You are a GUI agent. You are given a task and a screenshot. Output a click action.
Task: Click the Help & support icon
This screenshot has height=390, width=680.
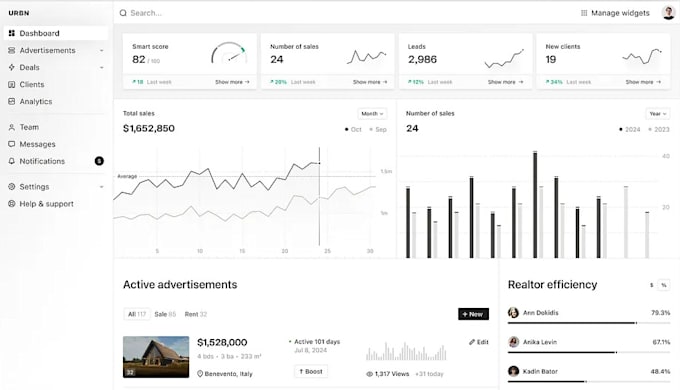tap(12, 203)
